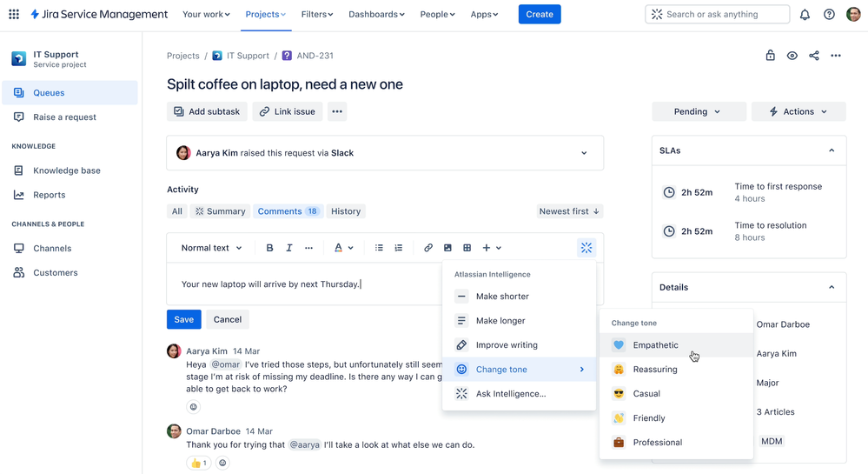Open issue more actions ellipsis at top right
Image resolution: width=868 pixels, height=474 pixels.
(836, 56)
